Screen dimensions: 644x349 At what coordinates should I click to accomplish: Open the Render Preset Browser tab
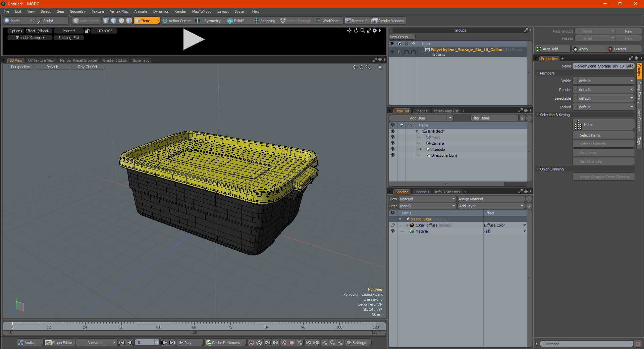78,60
